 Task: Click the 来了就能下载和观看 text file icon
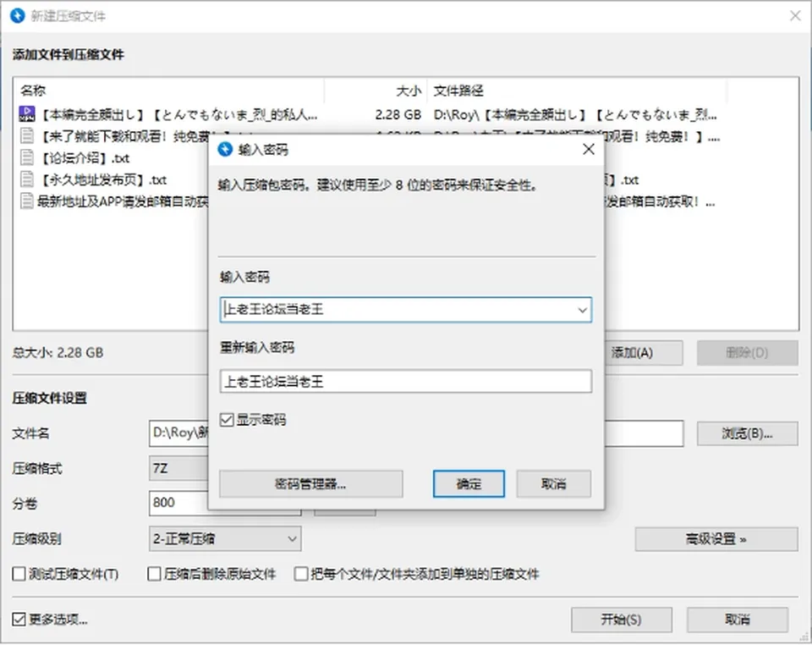[x=26, y=135]
